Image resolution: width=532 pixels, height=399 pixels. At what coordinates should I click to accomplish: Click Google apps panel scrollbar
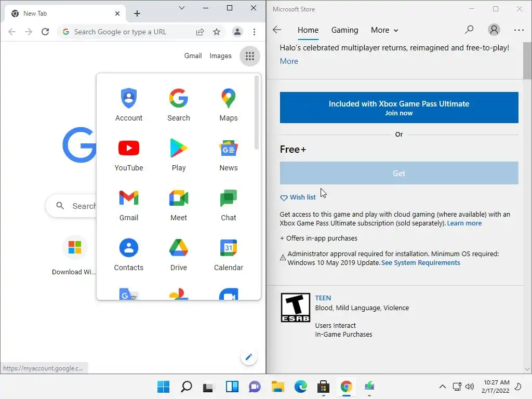pyautogui.click(x=257, y=113)
